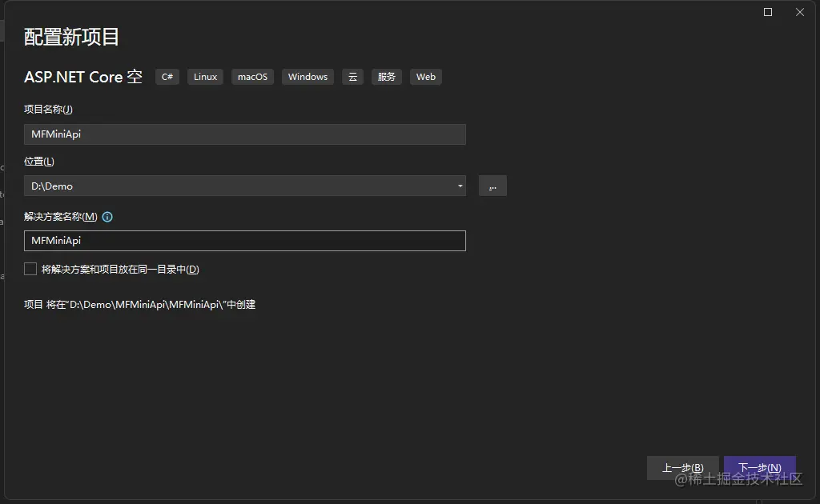Open the location browse (...) button
This screenshot has width=820, height=504.
click(x=492, y=186)
